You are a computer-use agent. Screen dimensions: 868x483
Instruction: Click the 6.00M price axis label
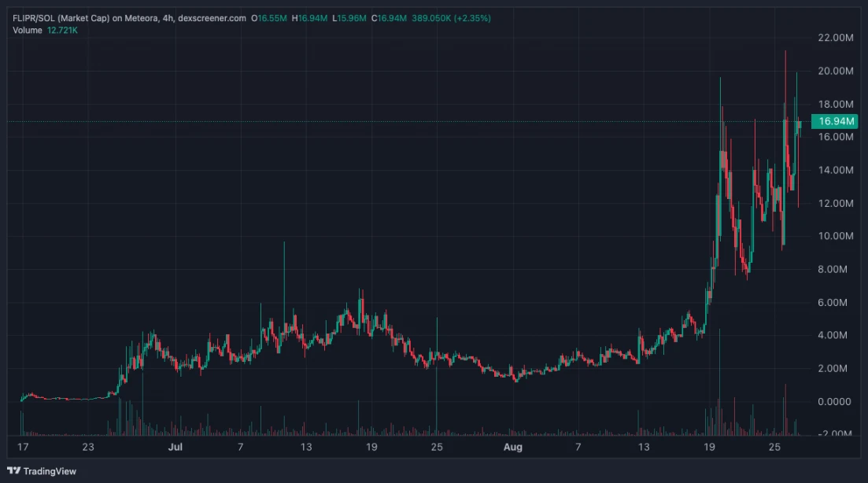click(836, 302)
